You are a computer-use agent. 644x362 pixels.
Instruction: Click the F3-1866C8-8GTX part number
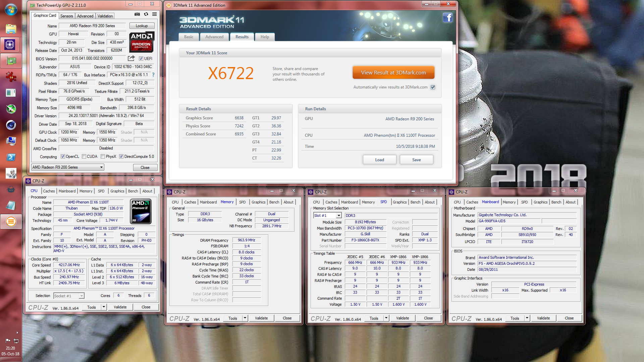point(365,240)
